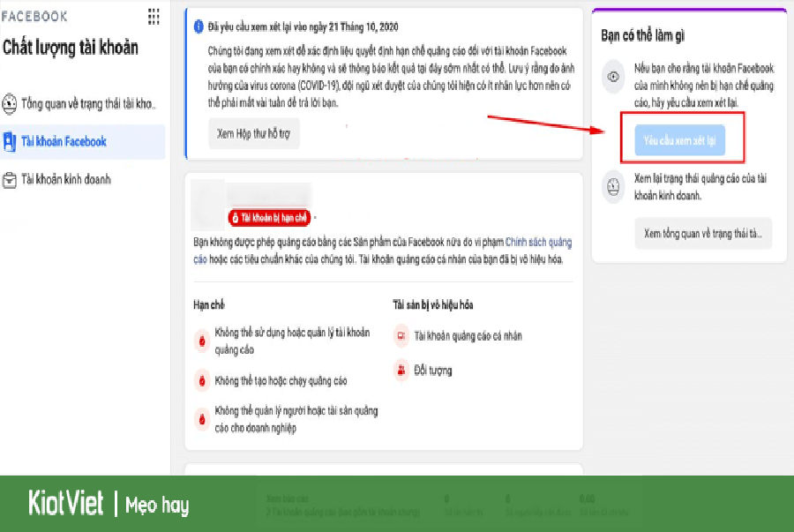Click the blurred profile picture thumbnail

[207, 205]
